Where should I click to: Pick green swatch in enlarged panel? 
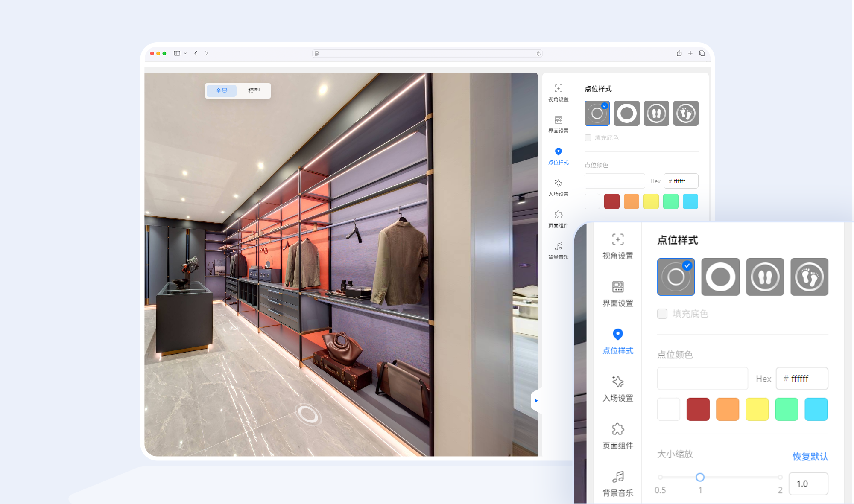(x=786, y=409)
